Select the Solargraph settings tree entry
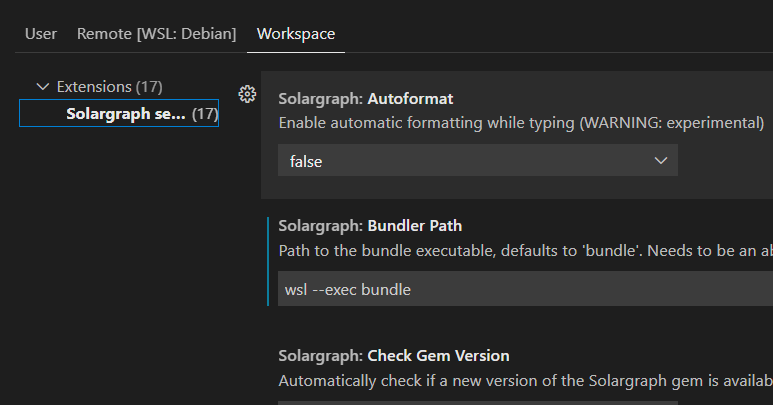The height and width of the screenshot is (405, 773). tap(126, 114)
